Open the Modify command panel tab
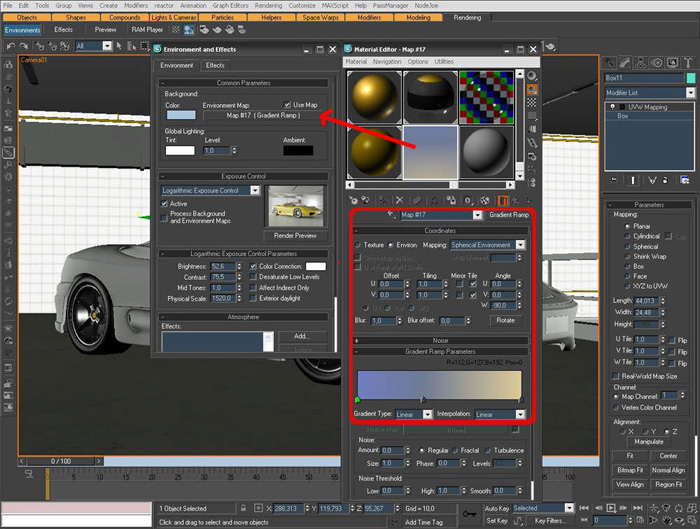700x529 pixels. coord(624,60)
